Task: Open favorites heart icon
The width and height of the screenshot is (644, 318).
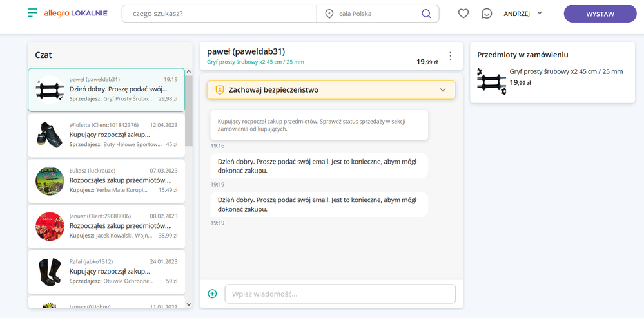Action: [463, 14]
